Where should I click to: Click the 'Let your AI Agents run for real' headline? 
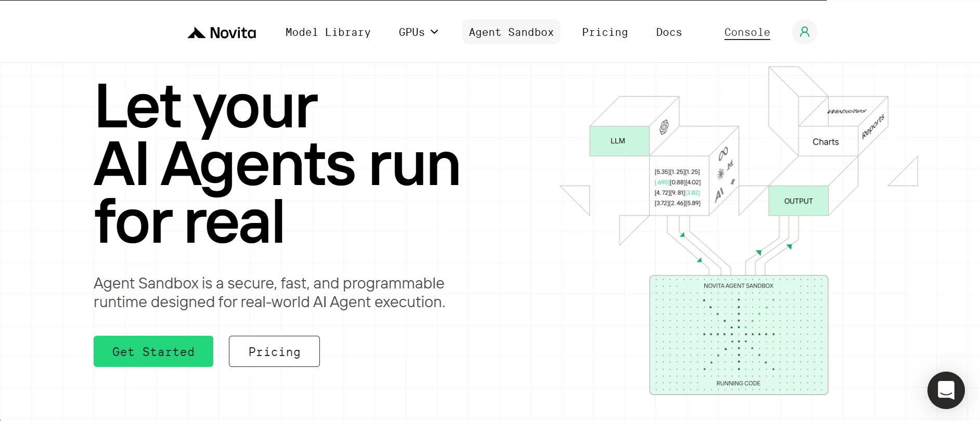[277, 164]
